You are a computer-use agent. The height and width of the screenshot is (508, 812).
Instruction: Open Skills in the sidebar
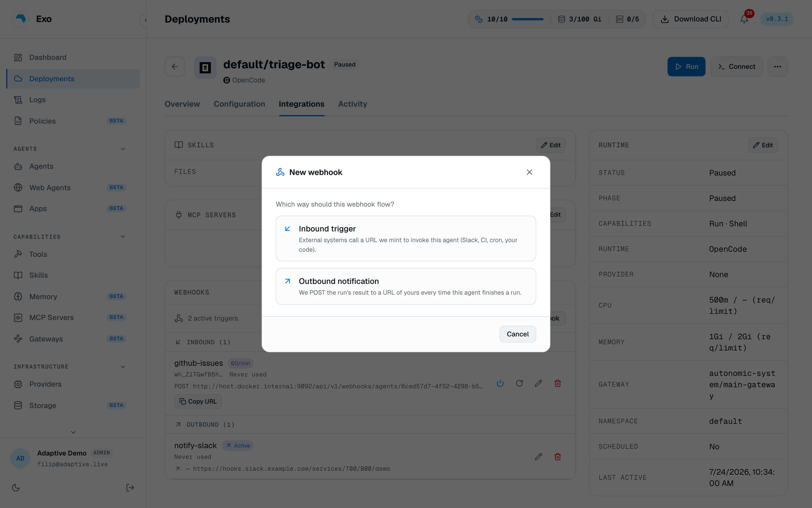pyautogui.click(x=73, y=275)
